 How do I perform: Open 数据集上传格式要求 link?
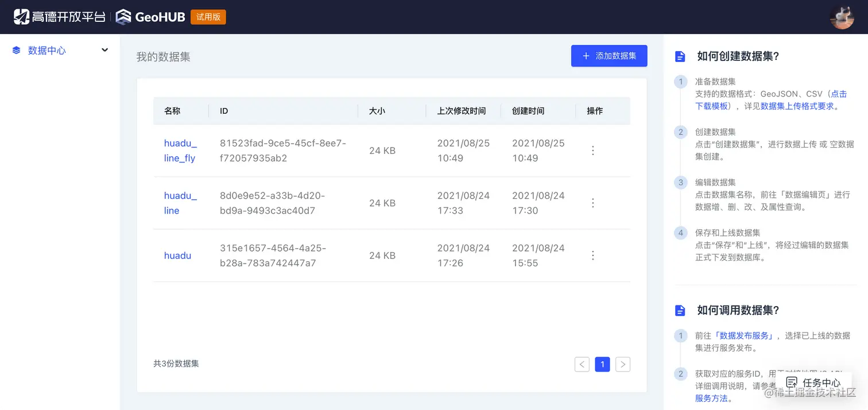[797, 106]
